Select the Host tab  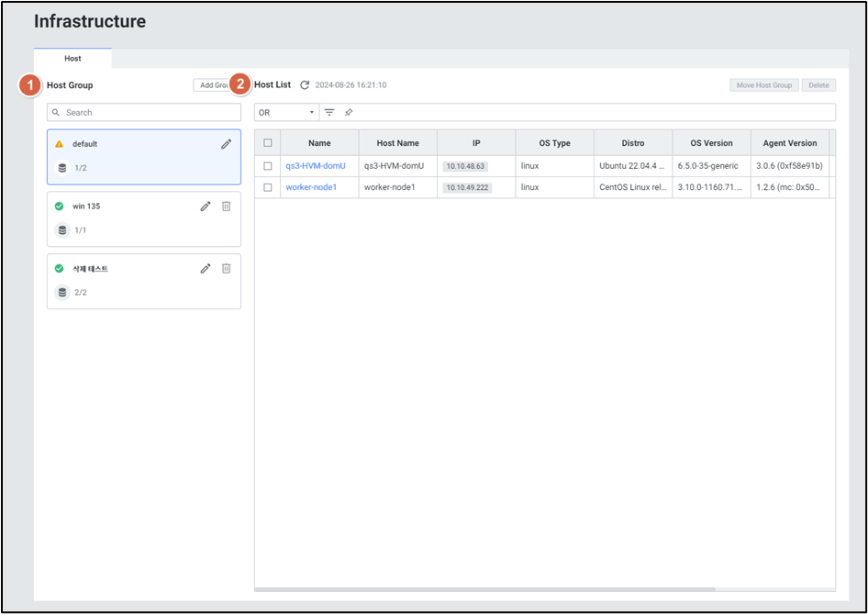point(72,59)
